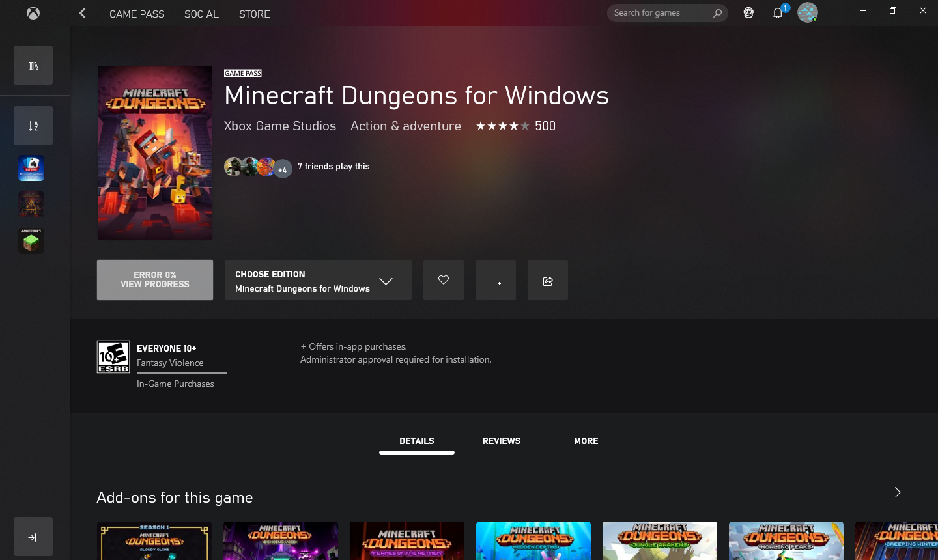This screenshot has height=560, width=938.
Task: Open the Cloudy Climb Season 1 add-on
Action: tap(154, 540)
